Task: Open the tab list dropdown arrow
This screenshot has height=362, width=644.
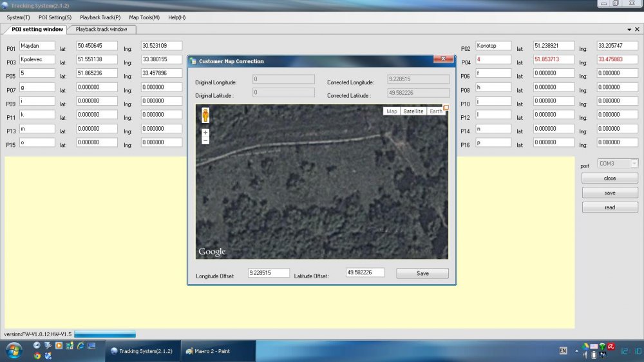Action: point(629,30)
